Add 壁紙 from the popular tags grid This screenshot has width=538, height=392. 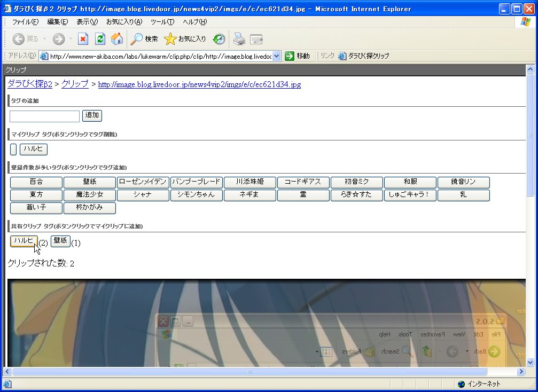point(90,182)
